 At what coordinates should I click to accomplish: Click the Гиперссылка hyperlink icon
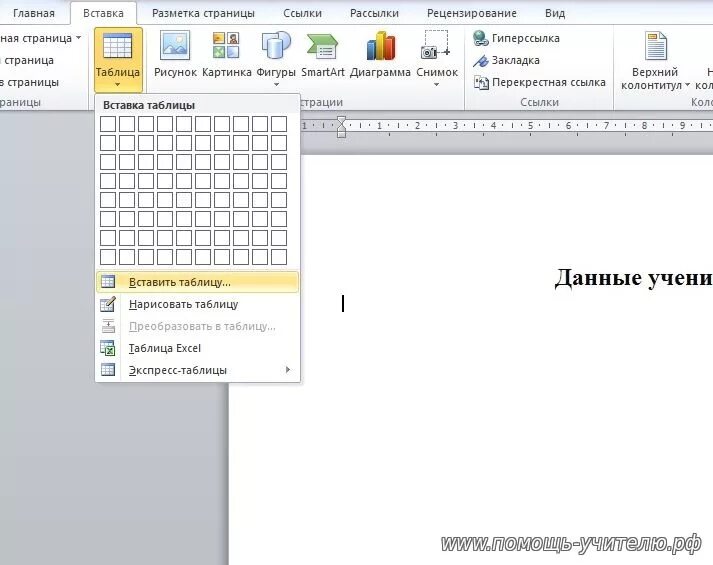point(480,38)
